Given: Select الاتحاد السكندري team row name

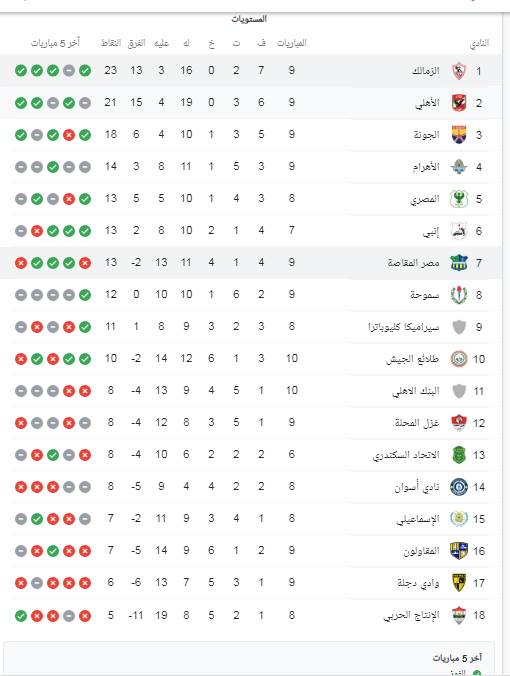Looking at the screenshot, I should pyautogui.click(x=406, y=455).
